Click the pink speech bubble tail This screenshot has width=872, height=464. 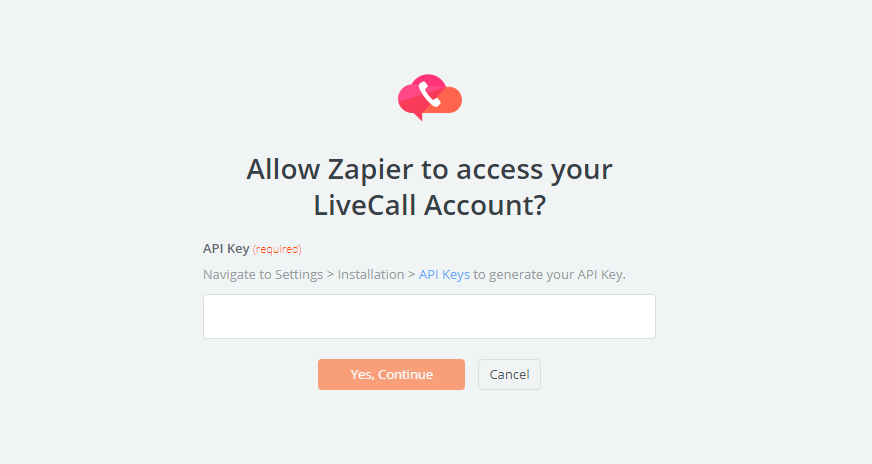pos(418,116)
